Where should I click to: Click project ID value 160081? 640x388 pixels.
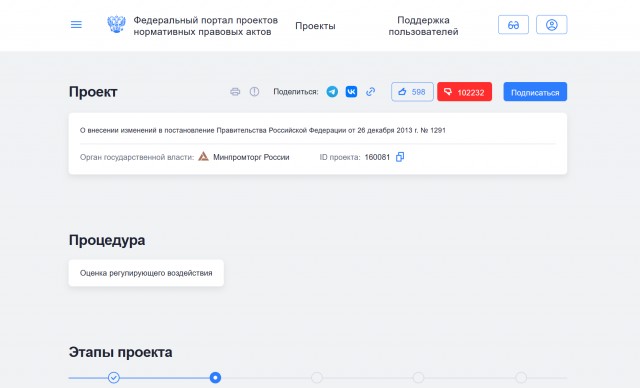(377, 157)
